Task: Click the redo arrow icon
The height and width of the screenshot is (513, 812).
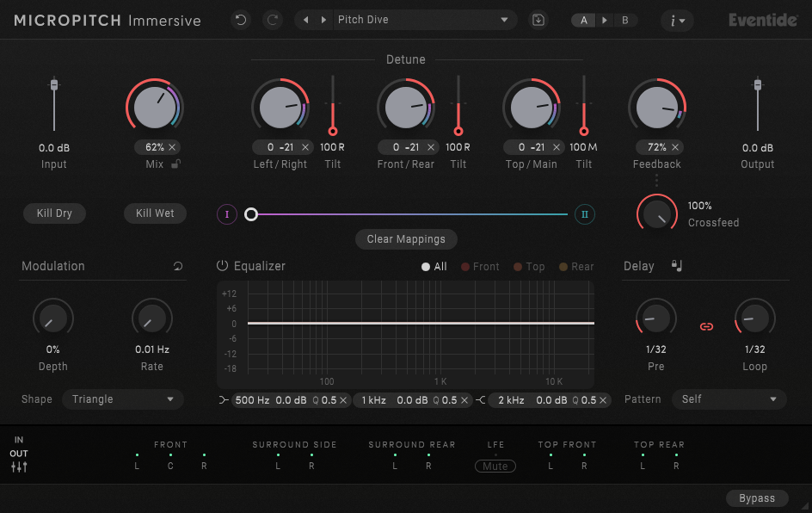Action: click(273, 20)
